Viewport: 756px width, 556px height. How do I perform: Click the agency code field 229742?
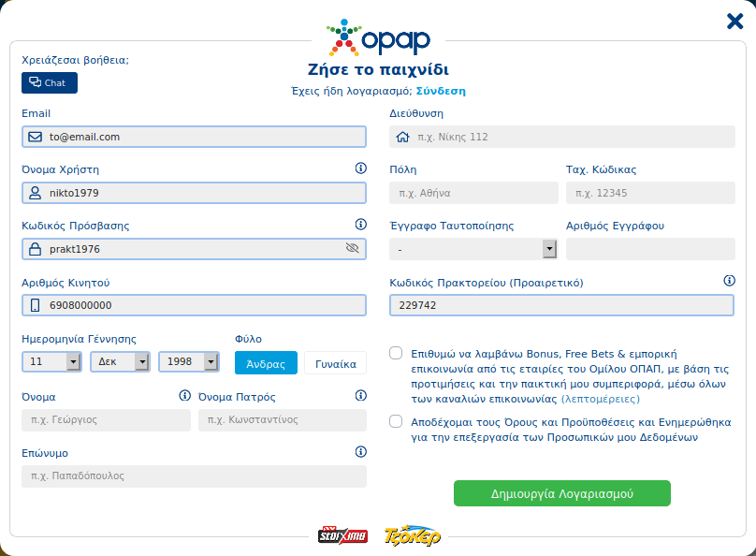(561, 305)
